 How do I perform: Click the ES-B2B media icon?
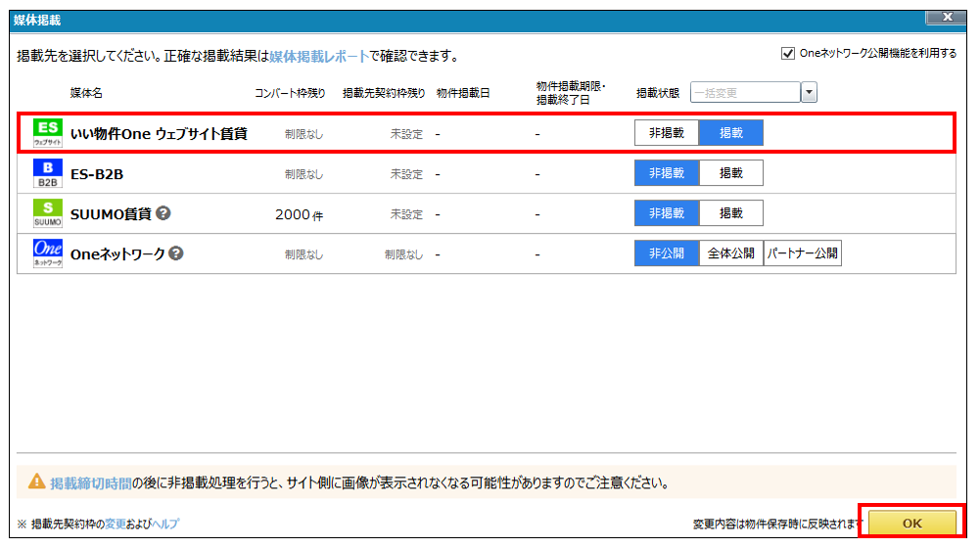(47, 173)
